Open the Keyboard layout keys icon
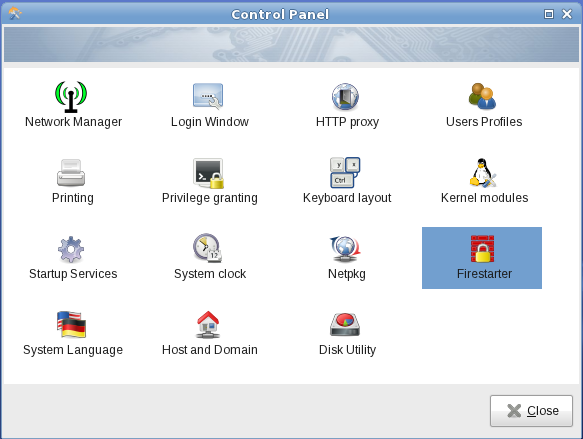Viewport: 583px width, 439px height. pyautogui.click(x=345, y=172)
